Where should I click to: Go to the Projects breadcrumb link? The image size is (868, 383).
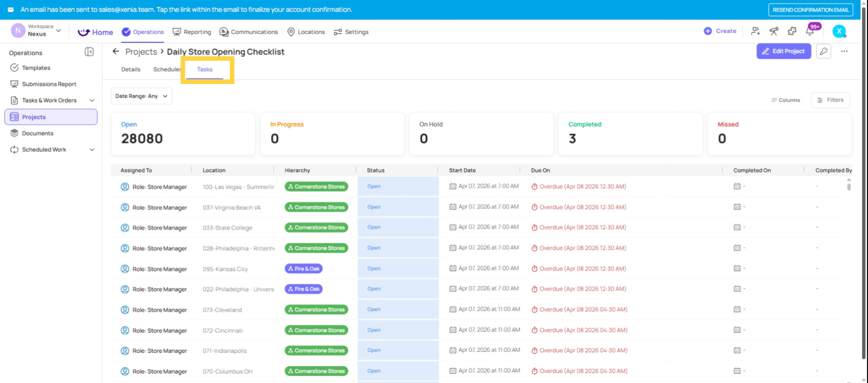[x=141, y=51]
